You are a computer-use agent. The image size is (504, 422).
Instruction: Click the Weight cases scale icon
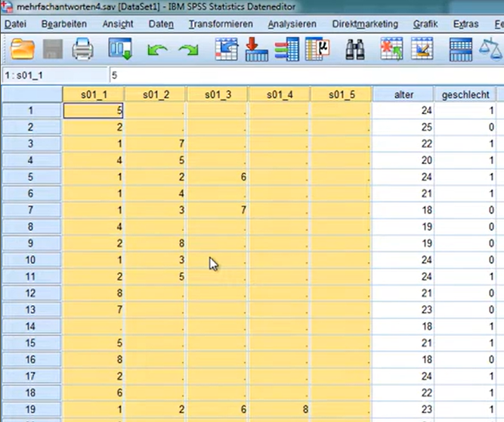pyautogui.click(x=491, y=50)
